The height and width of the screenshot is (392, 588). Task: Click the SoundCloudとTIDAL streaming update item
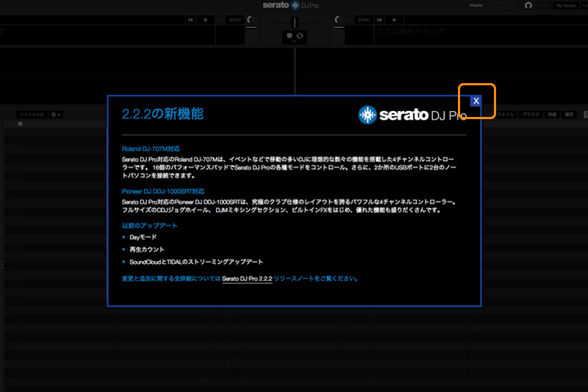tap(196, 262)
